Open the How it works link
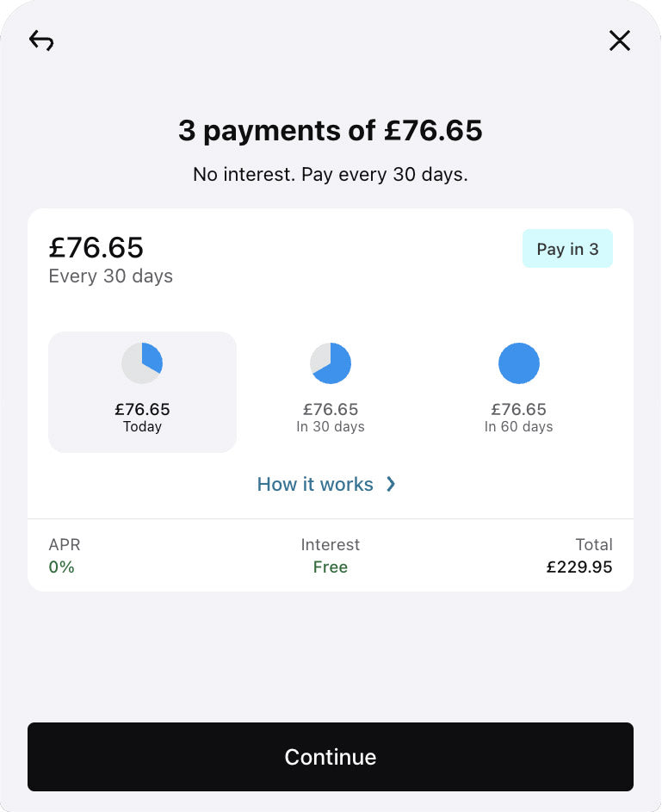 pyautogui.click(x=315, y=484)
